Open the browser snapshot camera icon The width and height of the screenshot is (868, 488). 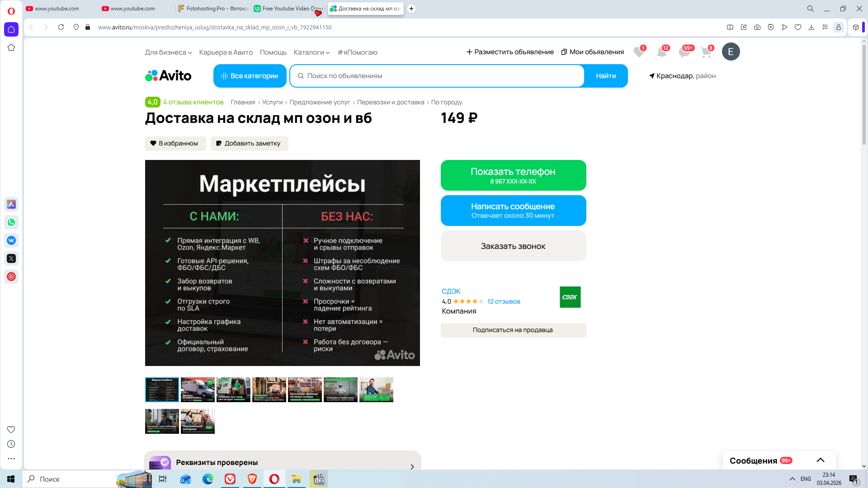pos(757,27)
